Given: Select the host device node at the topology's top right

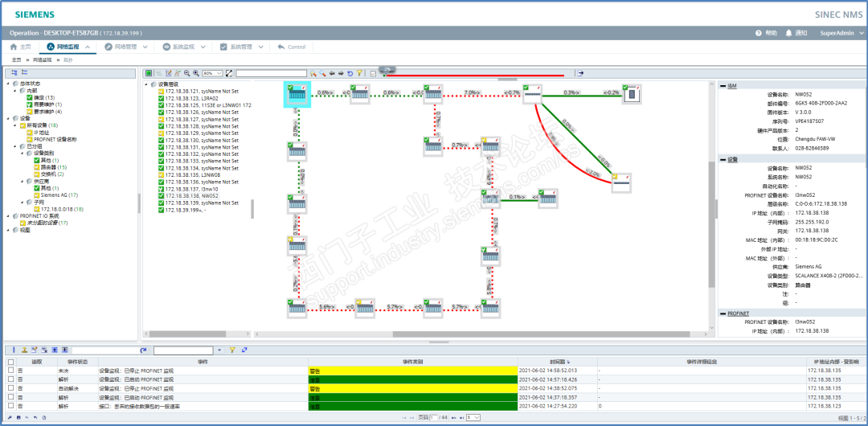Looking at the screenshot, I should tap(632, 94).
